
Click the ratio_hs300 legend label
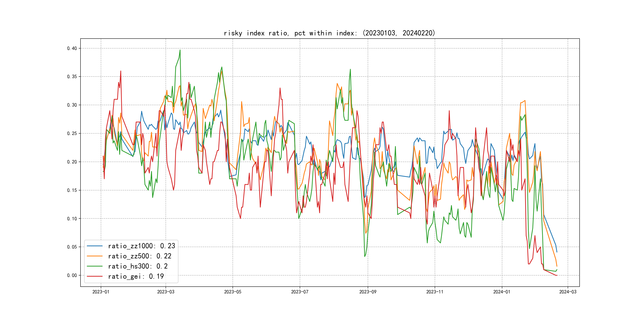tap(138, 266)
